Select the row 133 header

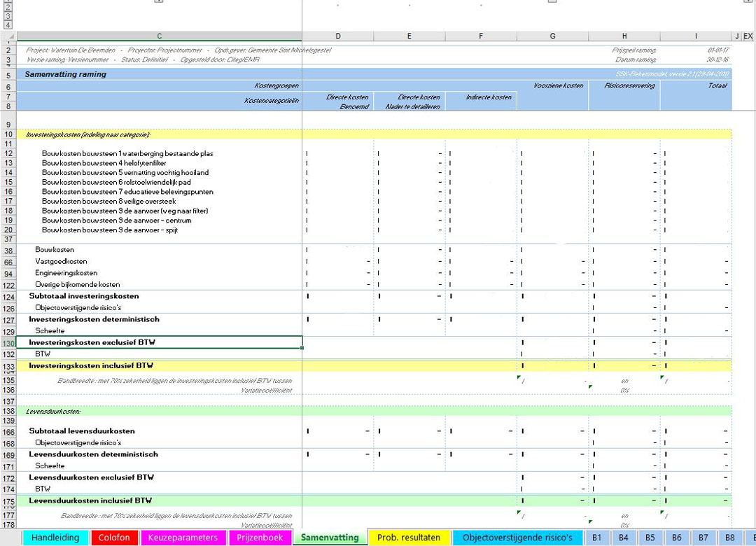click(8, 366)
